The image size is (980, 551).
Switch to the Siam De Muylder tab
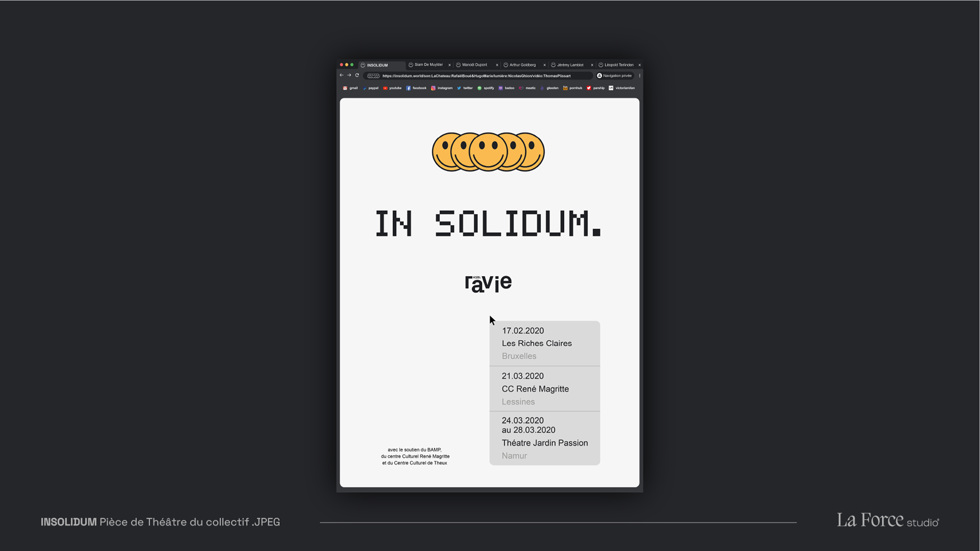[x=428, y=65]
